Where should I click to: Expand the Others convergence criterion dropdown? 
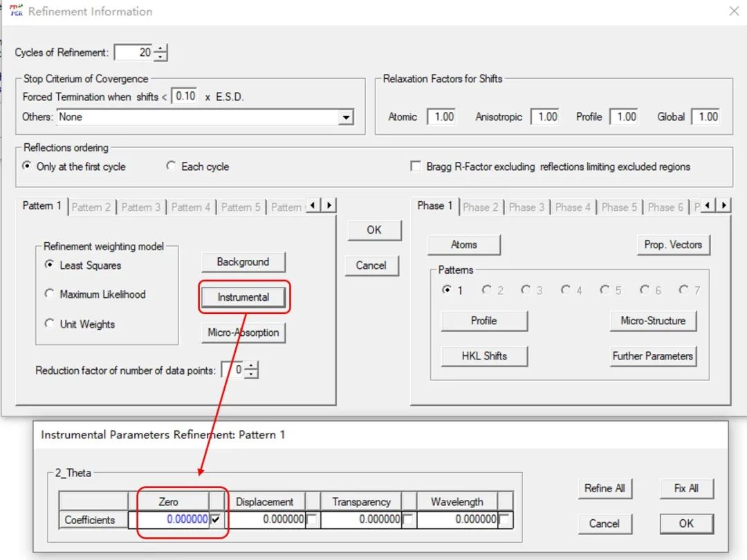[347, 118]
